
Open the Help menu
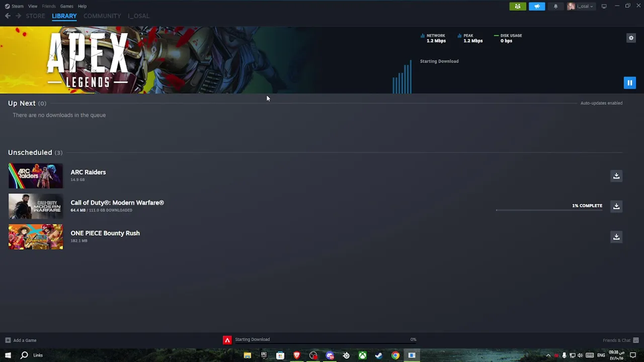point(83,6)
